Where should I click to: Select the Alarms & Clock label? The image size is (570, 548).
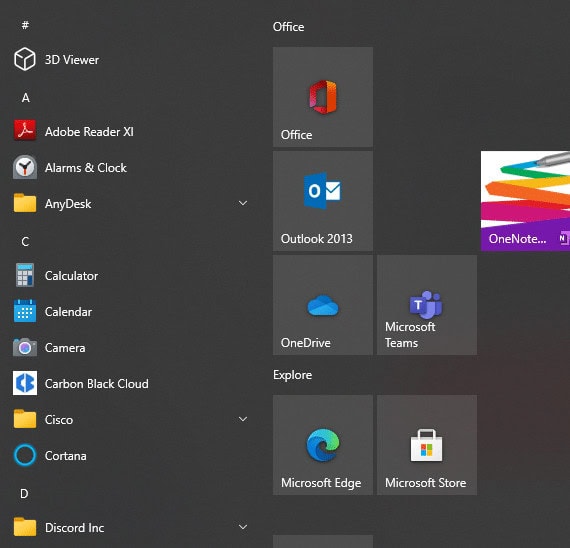pos(86,168)
